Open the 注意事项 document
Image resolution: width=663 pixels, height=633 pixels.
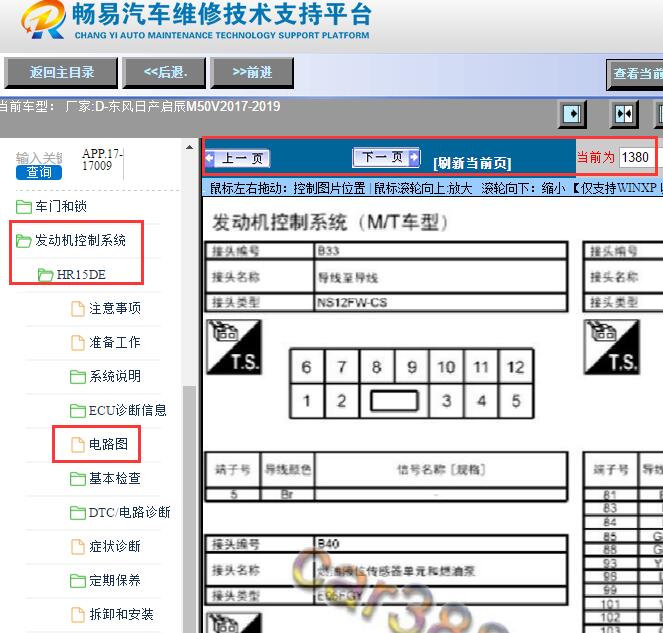[115, 308]
